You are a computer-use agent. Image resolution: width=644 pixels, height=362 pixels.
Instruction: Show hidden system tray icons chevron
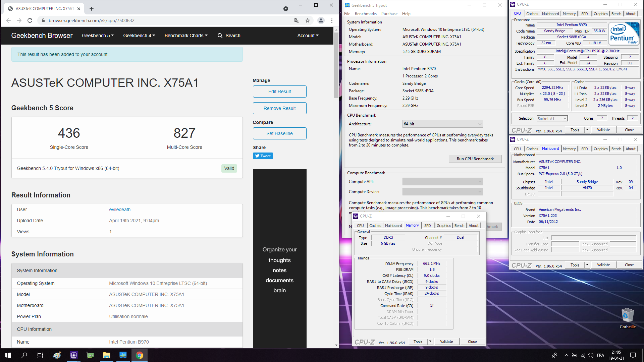click(566, 355)
